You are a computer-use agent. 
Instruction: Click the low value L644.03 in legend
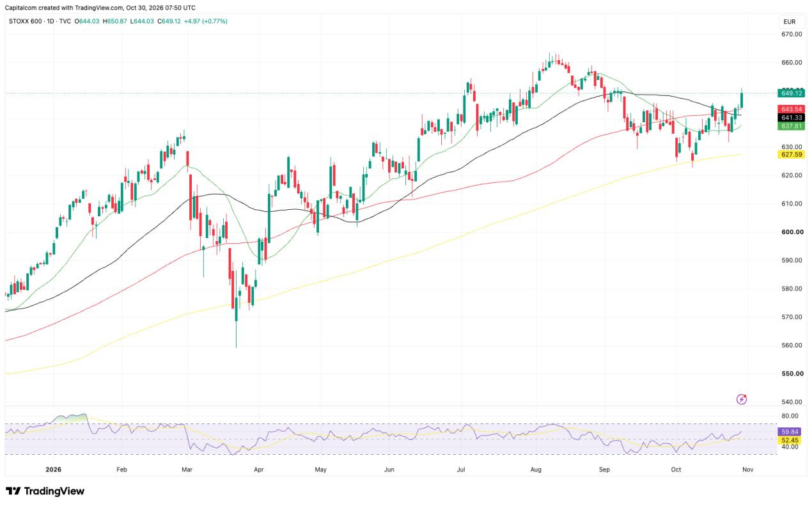tap(142, 21)
